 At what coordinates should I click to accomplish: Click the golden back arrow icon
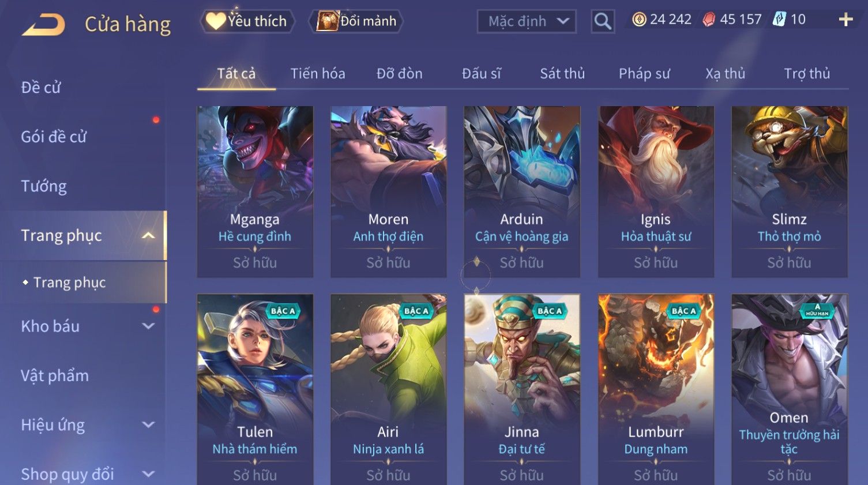click(43, 25)
